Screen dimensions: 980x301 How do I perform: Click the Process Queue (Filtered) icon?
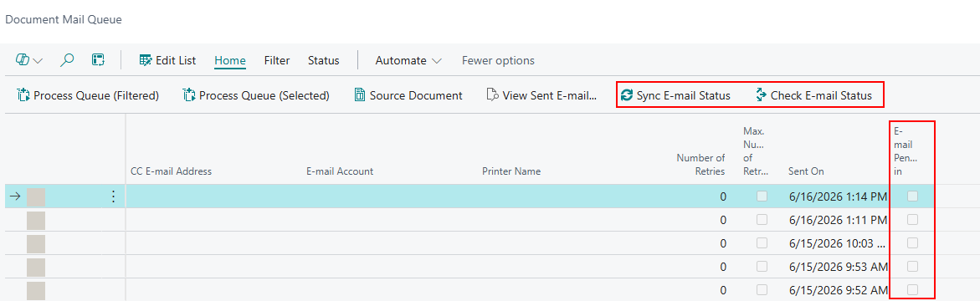tap(23, 95)
